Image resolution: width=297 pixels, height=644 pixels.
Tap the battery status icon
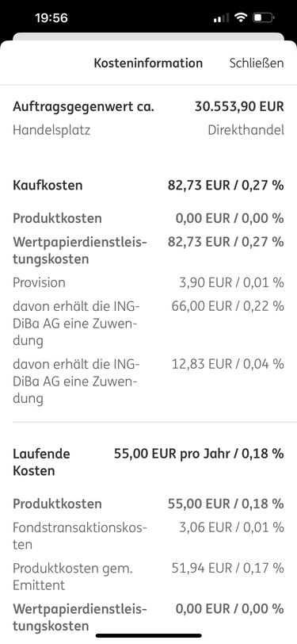pos(264,17)
